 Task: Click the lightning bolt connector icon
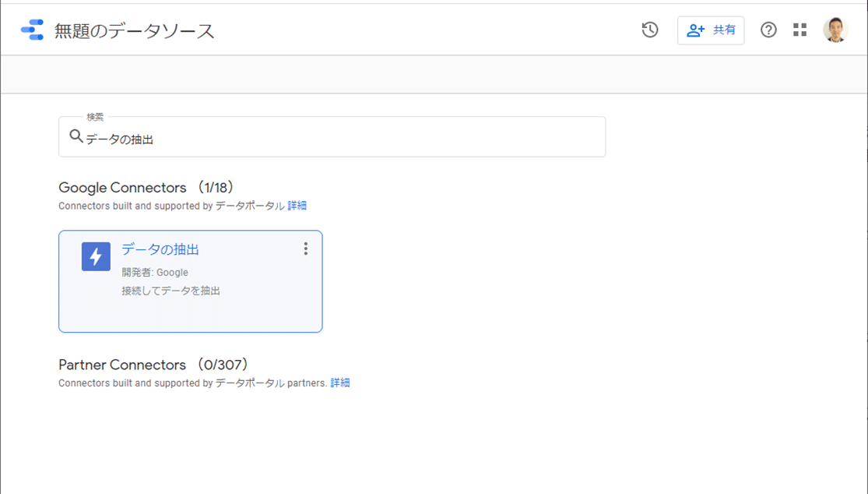click(x=96, y=256)
